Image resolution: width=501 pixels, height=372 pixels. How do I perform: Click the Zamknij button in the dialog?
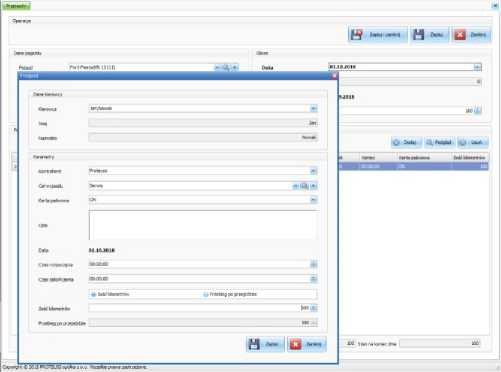point(307,344)
